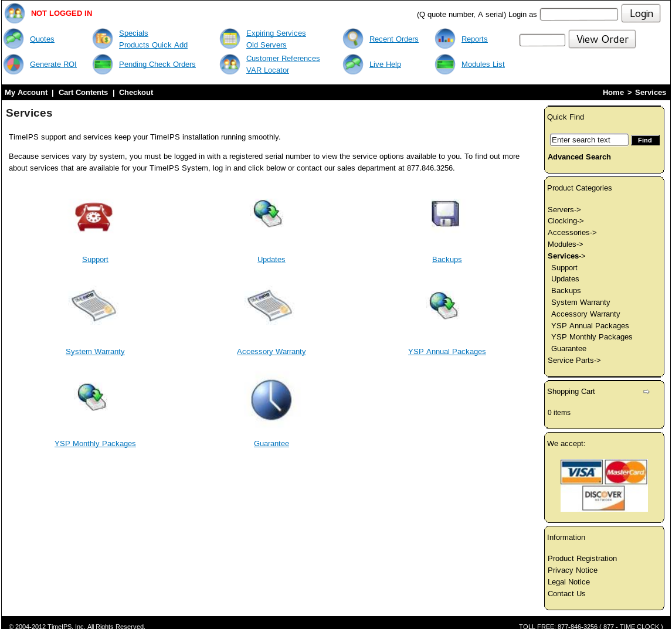
Task: Click the Find button in Quick Find
Action: [x=645, y=140]
